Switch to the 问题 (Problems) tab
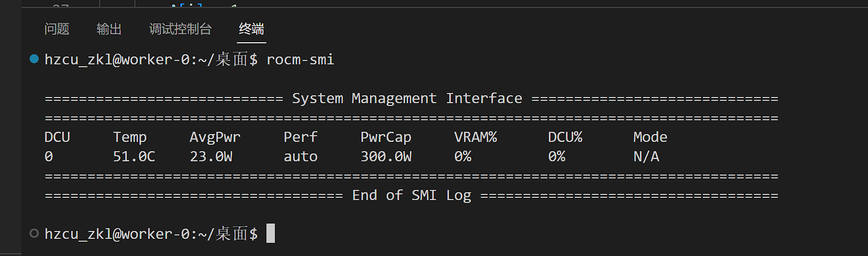The image size is (868, 256). click(x=57, y=29)
